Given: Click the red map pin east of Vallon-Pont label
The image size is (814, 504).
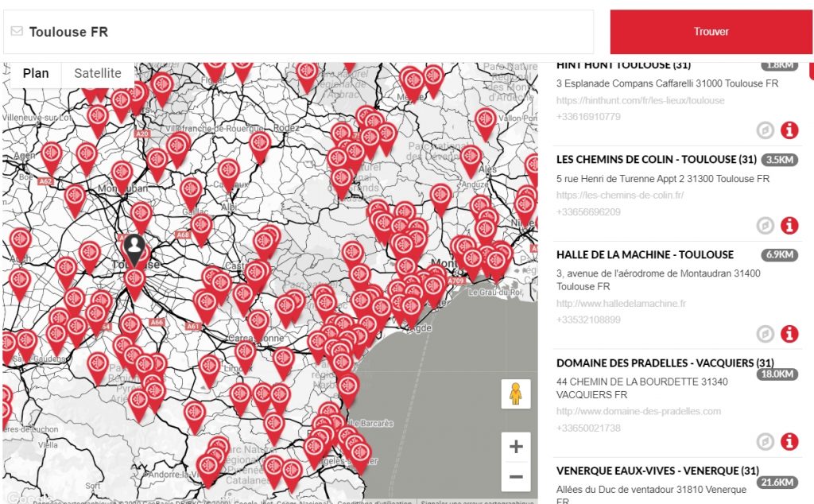Looking at the screenshot, I should (486, 124).
